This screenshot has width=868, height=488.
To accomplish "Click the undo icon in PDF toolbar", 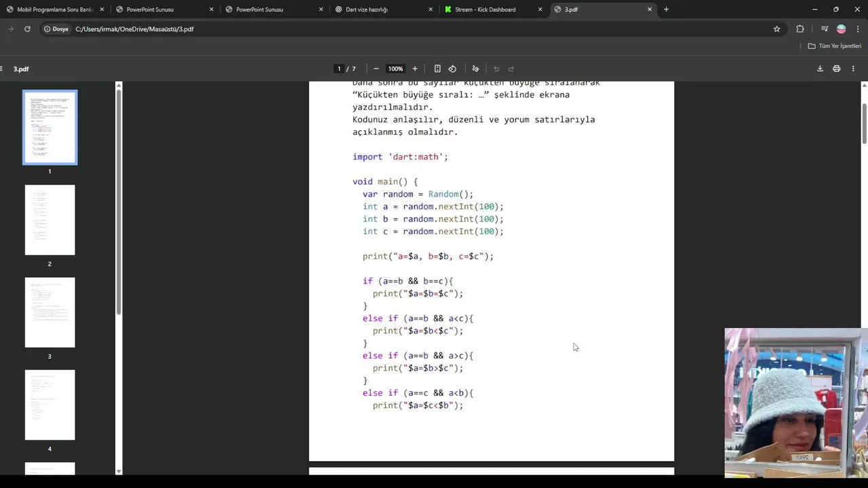I will coord(496,68).
